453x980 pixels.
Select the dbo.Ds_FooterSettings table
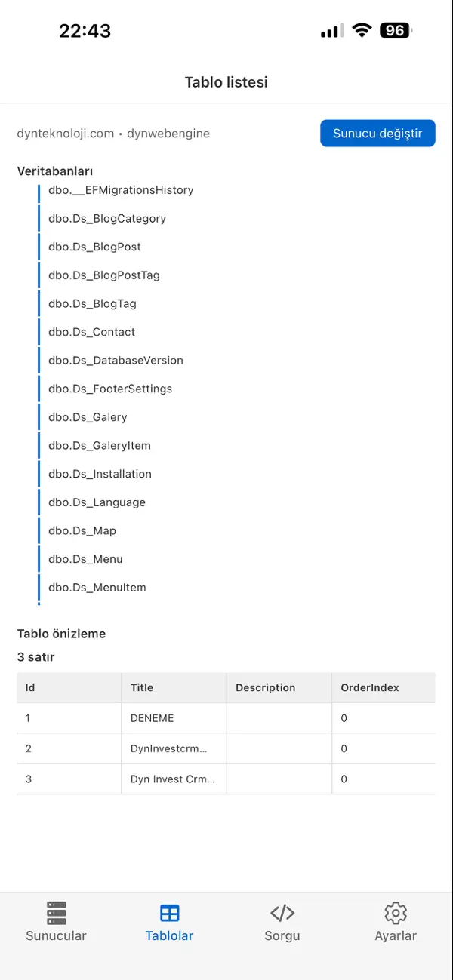pyautogui.click(x=110, y=389)
